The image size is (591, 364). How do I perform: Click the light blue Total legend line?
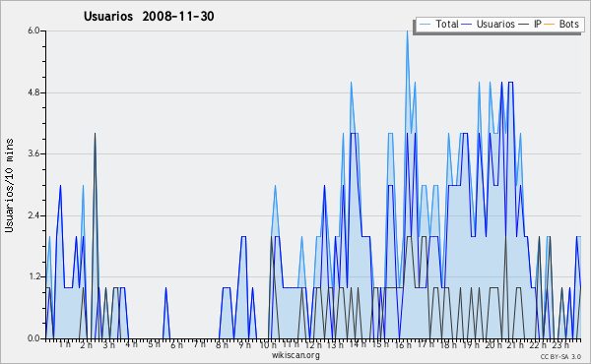[x=425, y=25]
